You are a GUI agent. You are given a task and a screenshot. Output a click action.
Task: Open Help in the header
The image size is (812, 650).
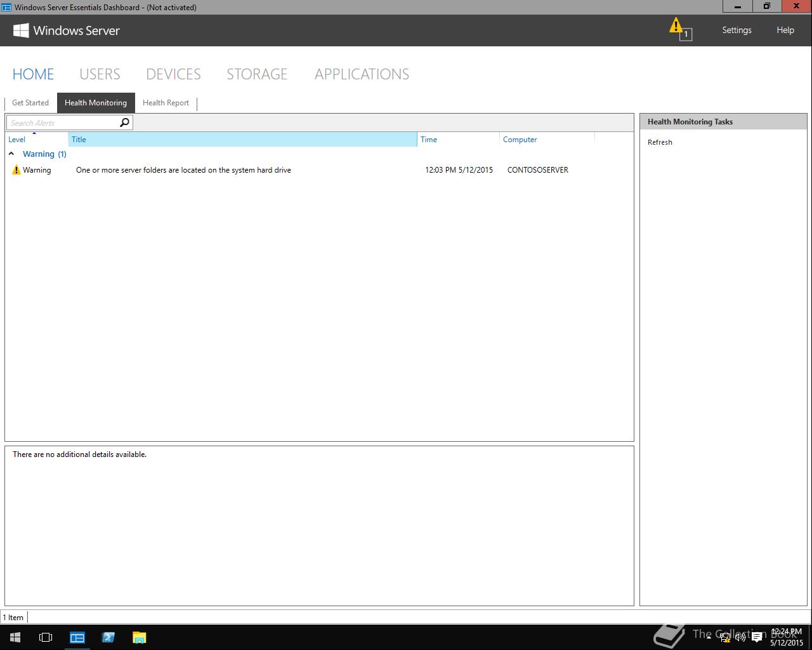pos(785,30)
